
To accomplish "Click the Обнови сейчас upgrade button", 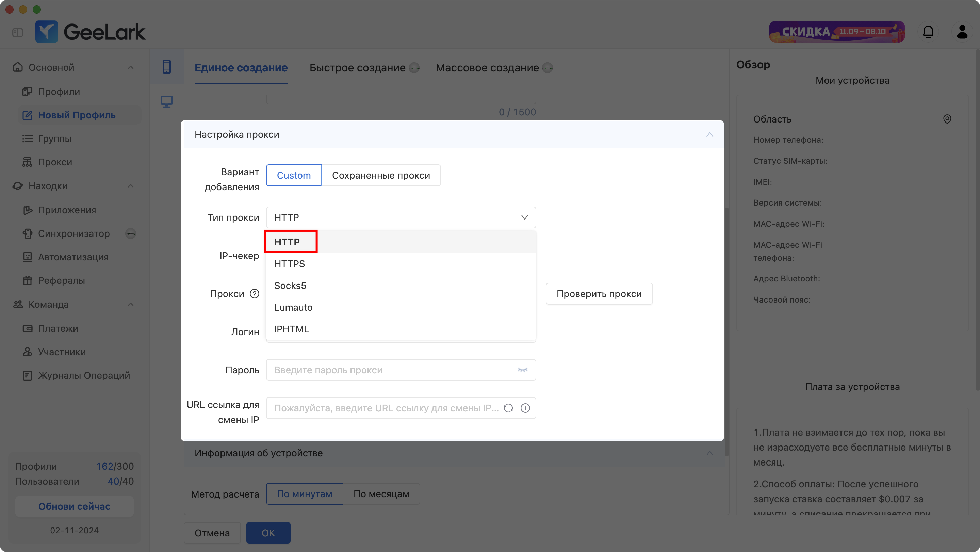I will [74, 506].
